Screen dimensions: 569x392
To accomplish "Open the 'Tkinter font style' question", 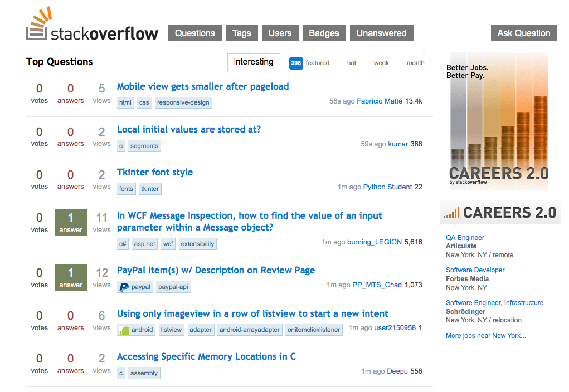I will pyautogui.click(x=155, y=172).
